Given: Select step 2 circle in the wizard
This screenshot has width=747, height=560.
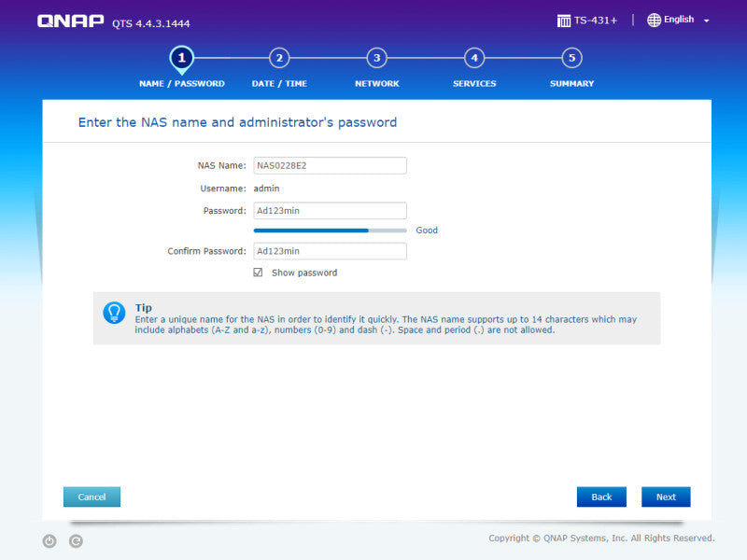Looking at the screenshot, I should point(279,58).
